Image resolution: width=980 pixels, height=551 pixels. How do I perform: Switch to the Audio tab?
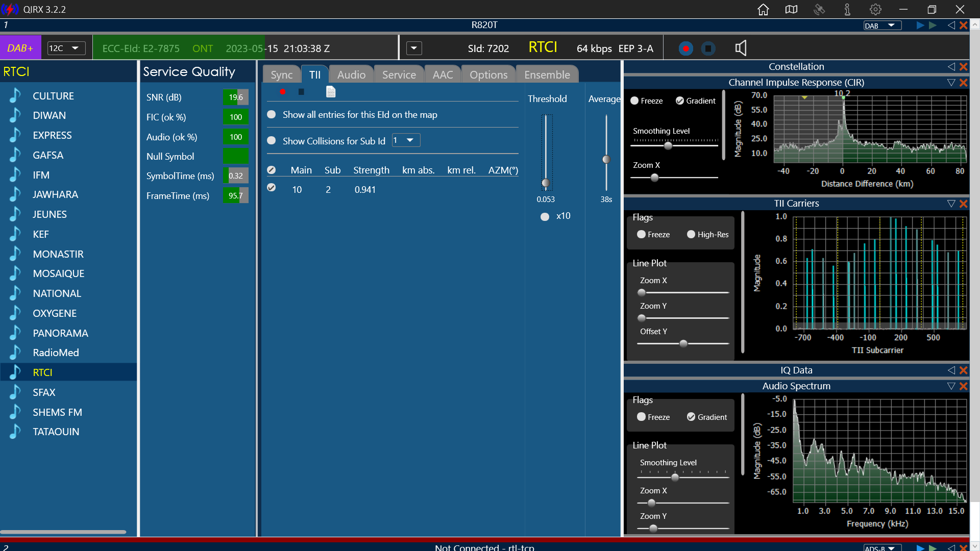351,74
